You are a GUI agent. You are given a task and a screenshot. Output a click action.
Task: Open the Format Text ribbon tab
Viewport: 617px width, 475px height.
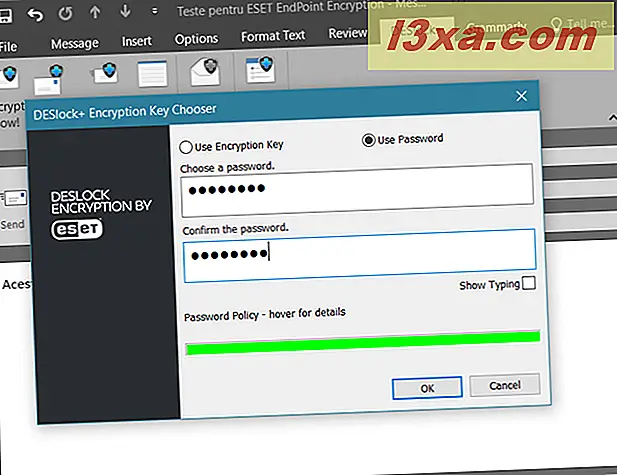click(273, 36)
